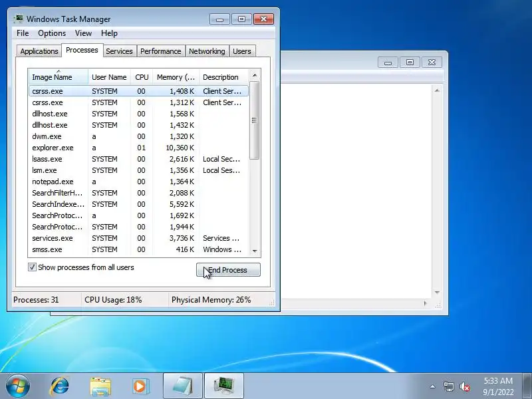Open the File menu

23,33
